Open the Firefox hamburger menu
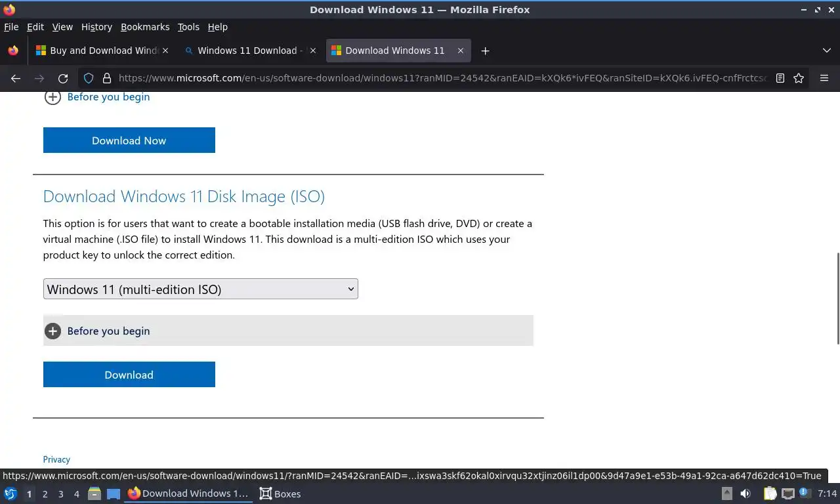 [824, 78]
